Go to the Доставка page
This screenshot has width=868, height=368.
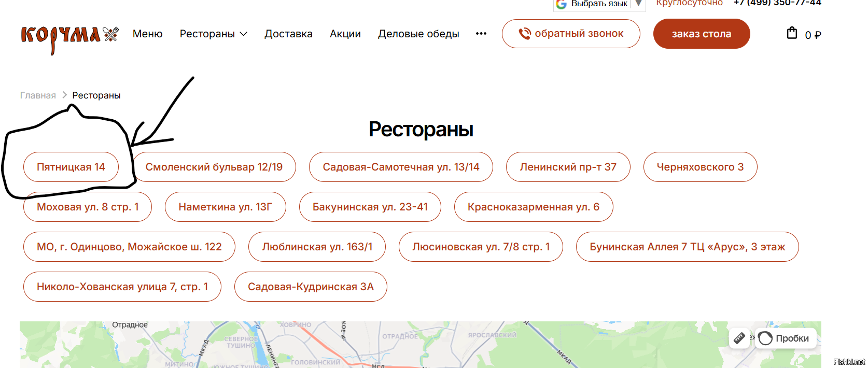tap(288, 34)
